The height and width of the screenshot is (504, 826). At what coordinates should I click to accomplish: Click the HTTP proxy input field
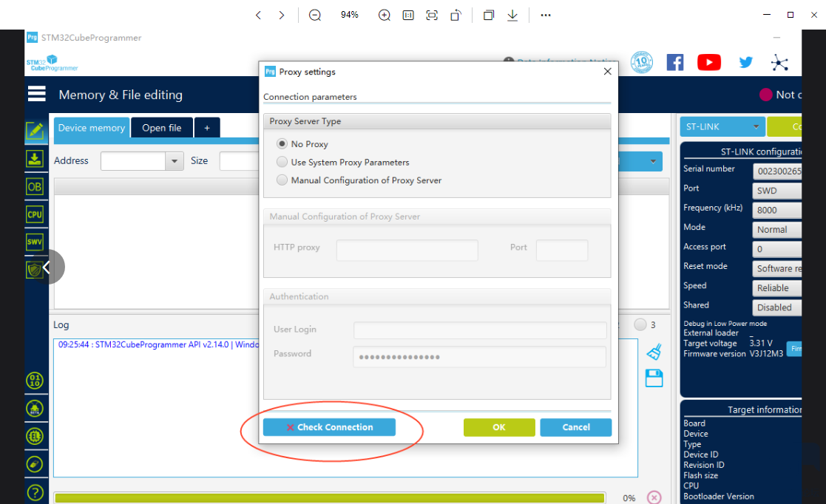tap(407, 251)
